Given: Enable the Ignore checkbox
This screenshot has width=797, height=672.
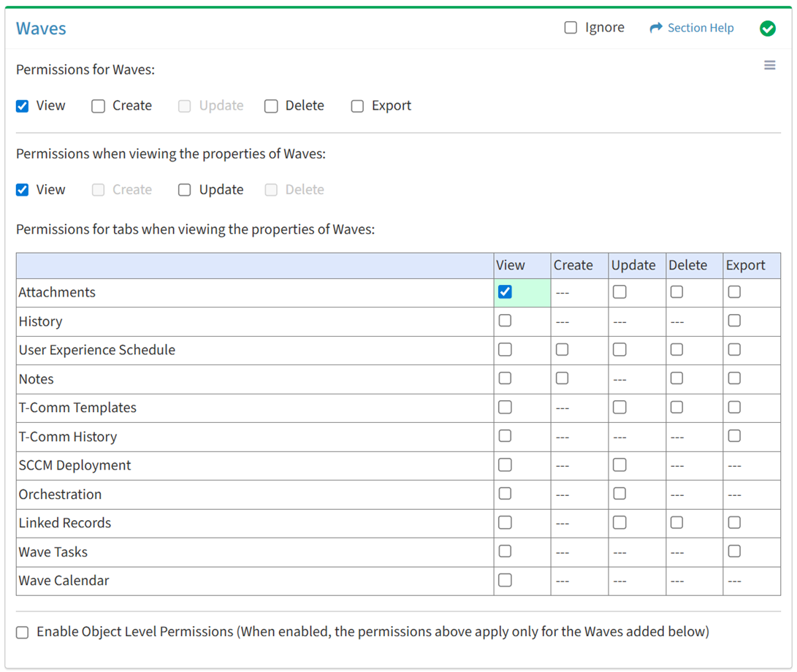Looking at the screenshot, I should 571,28.
